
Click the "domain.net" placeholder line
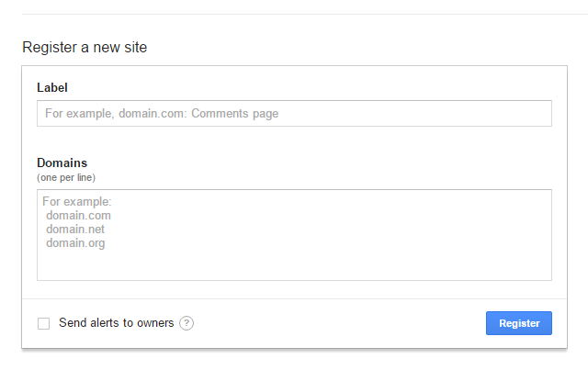click(75, 229)
